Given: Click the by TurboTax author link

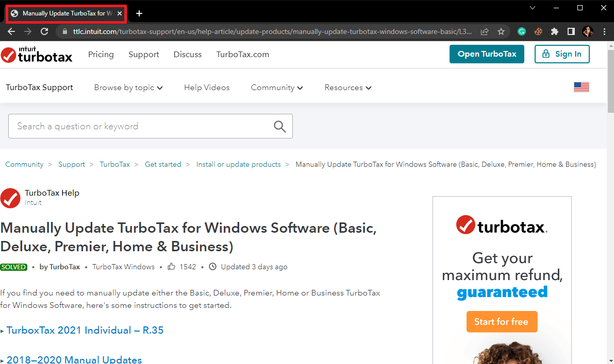Looking at the screenshot, I should pyautogui.click(x=59, y=267).
